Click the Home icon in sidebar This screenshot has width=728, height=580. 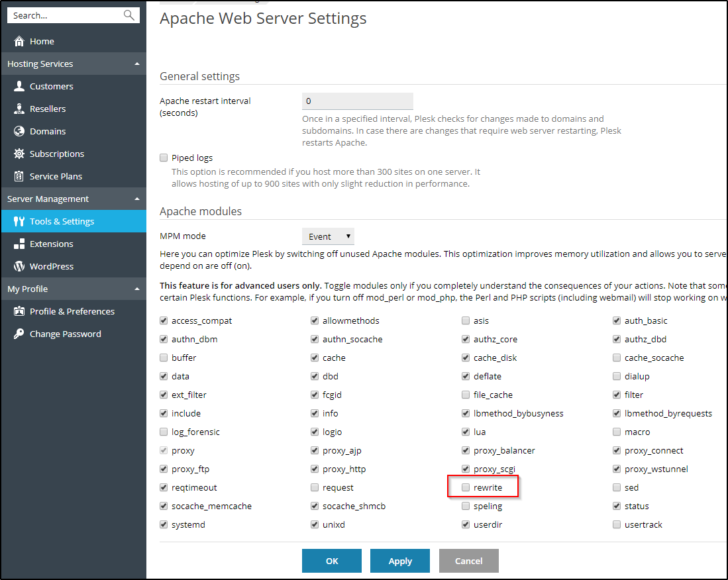coord(19,41)
